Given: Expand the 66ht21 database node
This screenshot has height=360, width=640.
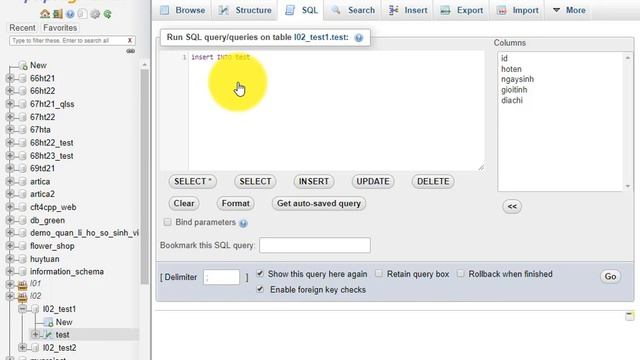Looking at the screenshot, I should [x=10, y=78].
